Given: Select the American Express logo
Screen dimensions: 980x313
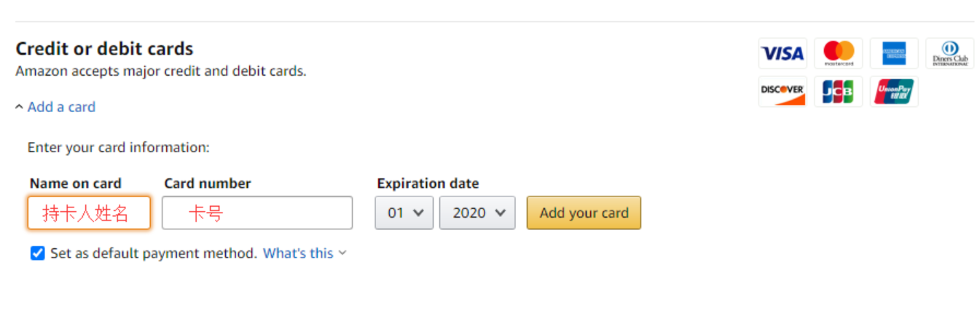Looking at the screenshot, I should coord(893,53).
